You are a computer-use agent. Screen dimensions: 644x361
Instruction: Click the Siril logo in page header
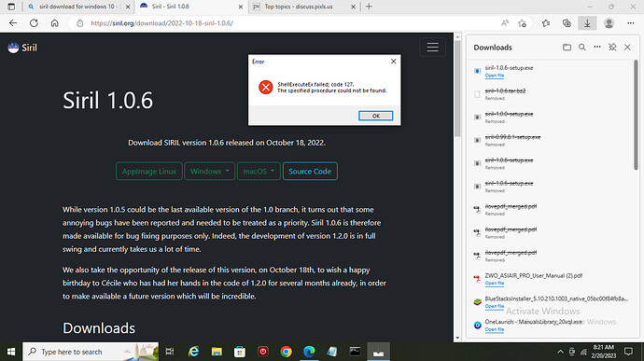pos(22,48)
